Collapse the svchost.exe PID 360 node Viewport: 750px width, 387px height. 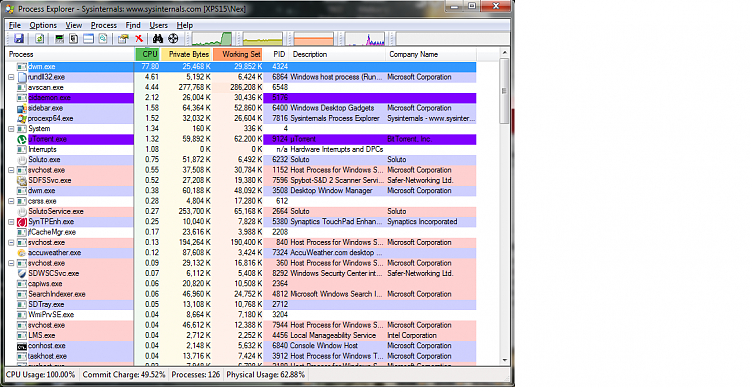11,263
